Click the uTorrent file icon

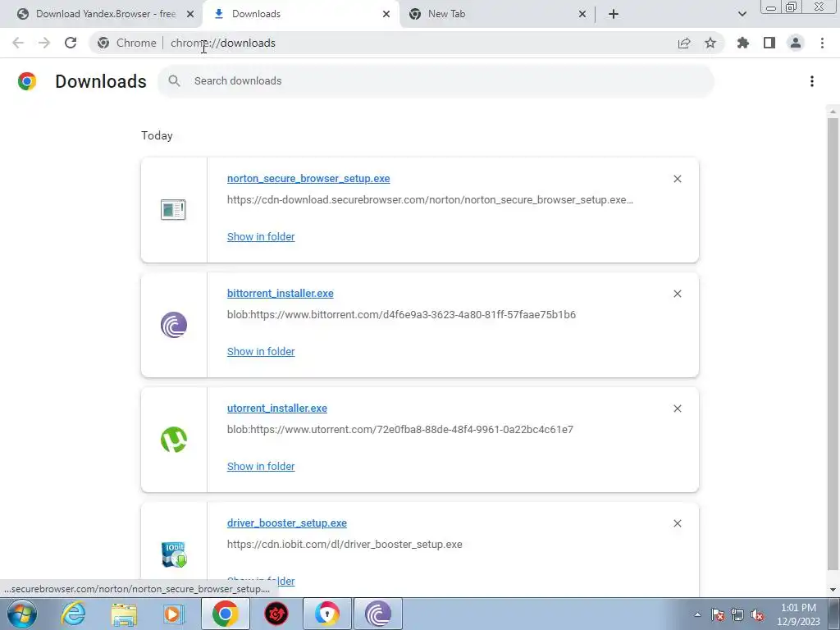pyautogui.click(x=174, y=440)
